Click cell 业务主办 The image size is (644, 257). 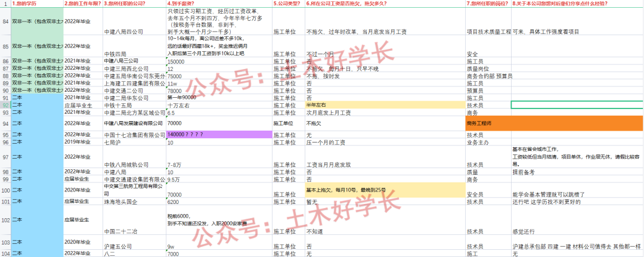[x=488, y=142]
